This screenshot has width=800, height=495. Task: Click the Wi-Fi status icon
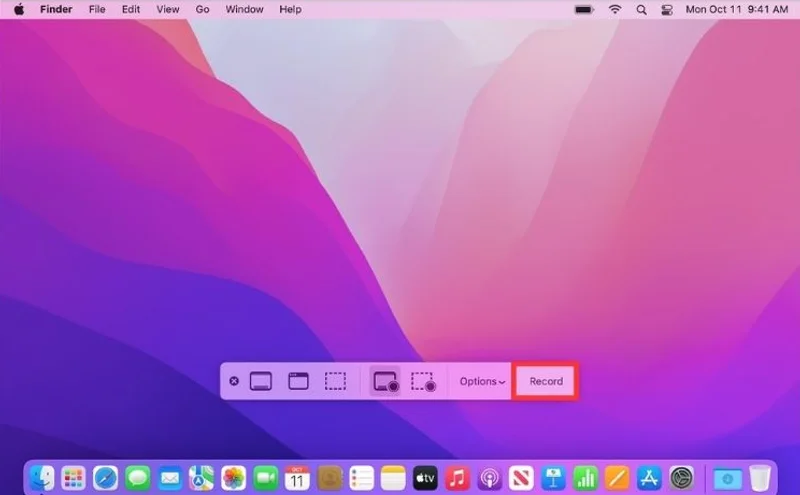point(614,9)
